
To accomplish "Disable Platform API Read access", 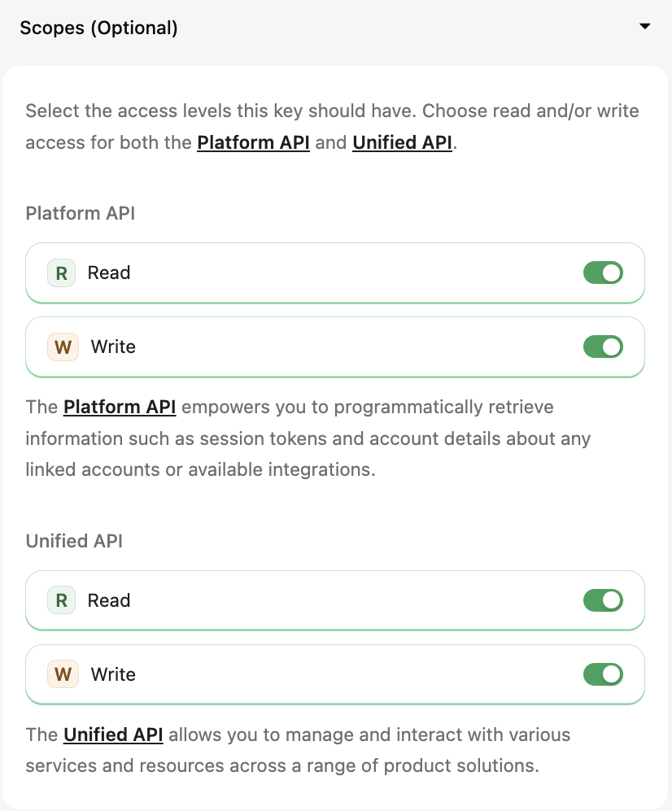I will pos(603,273).
